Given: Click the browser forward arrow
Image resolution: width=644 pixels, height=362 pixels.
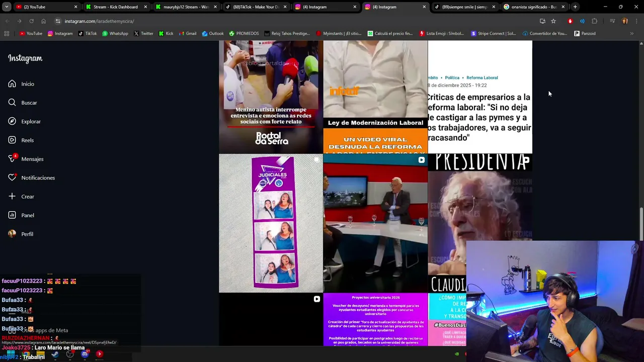Looking at the screenshot, I should point(19,21).
